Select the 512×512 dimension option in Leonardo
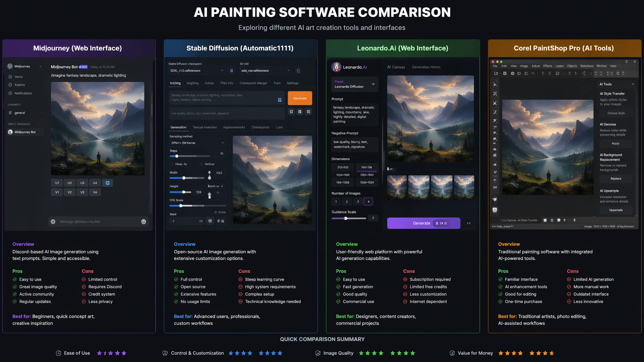 (343, 167)
